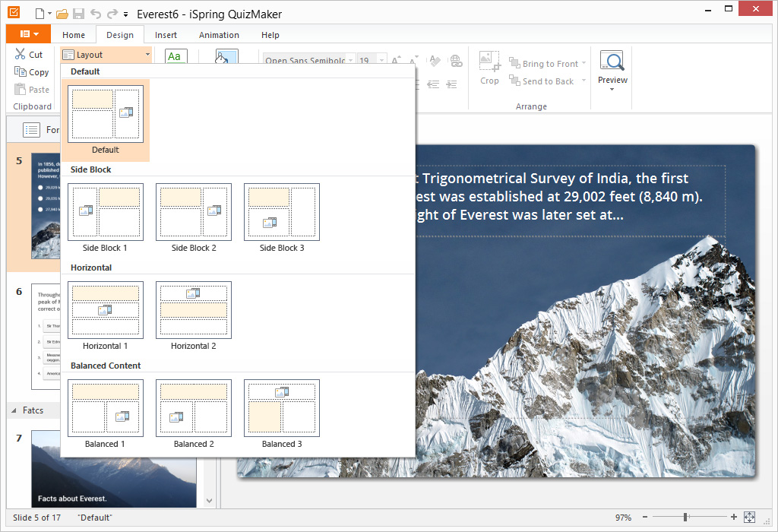This screenshot has width=778, height=532.
Task: Click the 'Horizontal' section heading
Action: 91,268
